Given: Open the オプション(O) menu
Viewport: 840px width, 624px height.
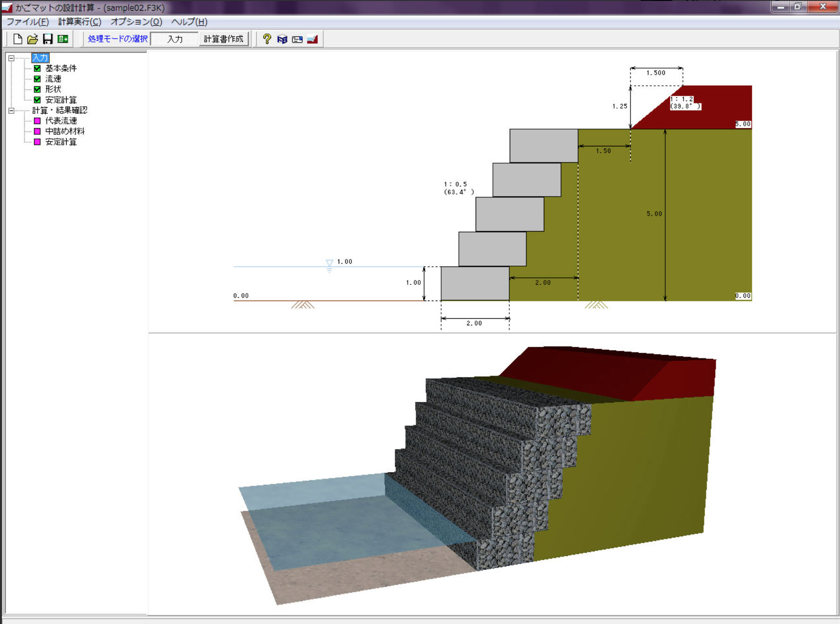Looking at the screenshot, I should pos(136,22).
